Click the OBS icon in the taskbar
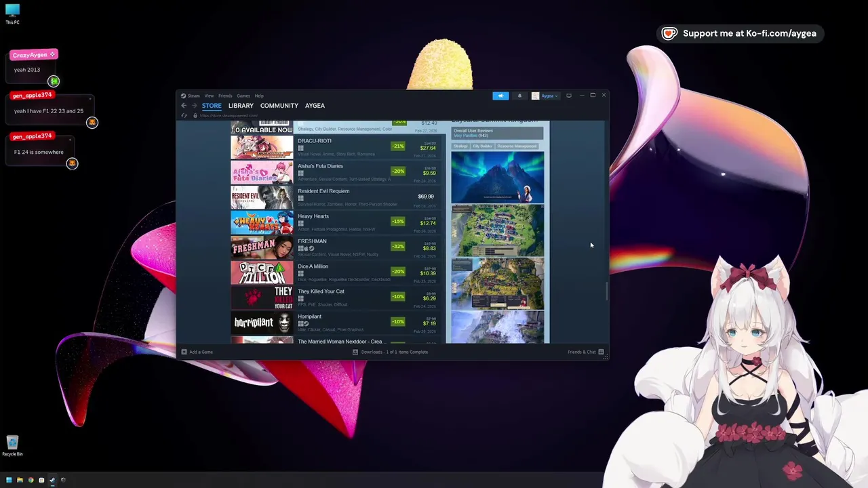The height and width of the screenshot is (488, 868). click(63, 480)
